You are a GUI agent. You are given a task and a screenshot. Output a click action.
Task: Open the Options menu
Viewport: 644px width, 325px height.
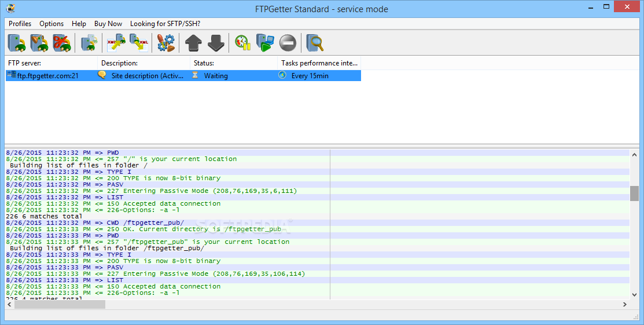[x=51, y=23]
